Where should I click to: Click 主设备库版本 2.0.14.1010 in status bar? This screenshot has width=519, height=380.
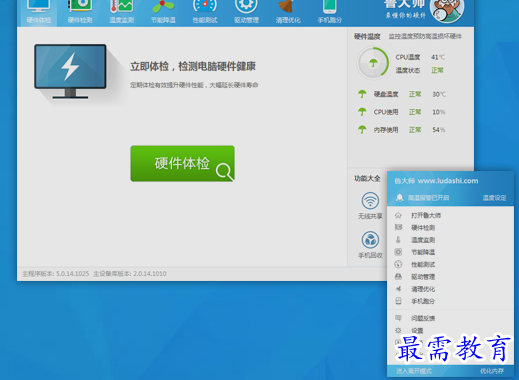[130, 274]
